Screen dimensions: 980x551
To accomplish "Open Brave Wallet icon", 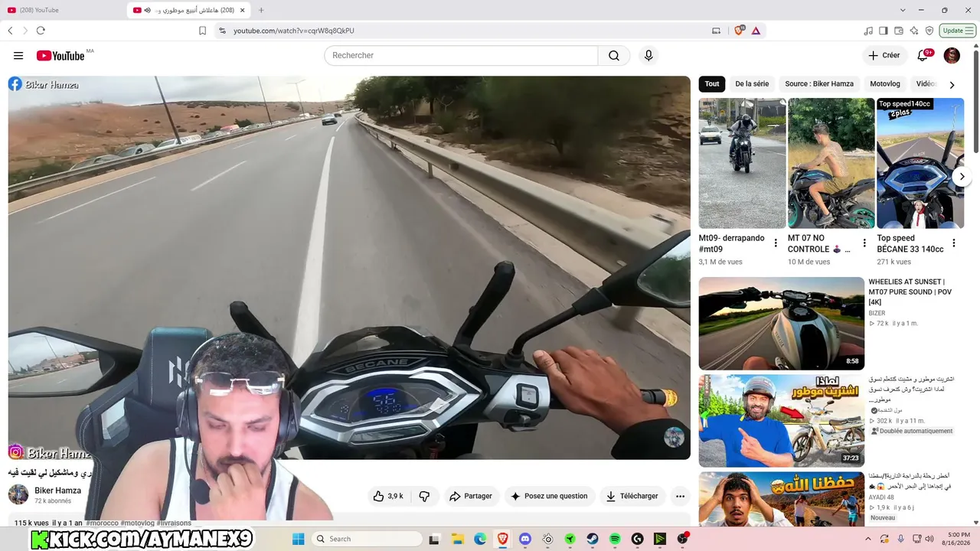I will (898, 31).
